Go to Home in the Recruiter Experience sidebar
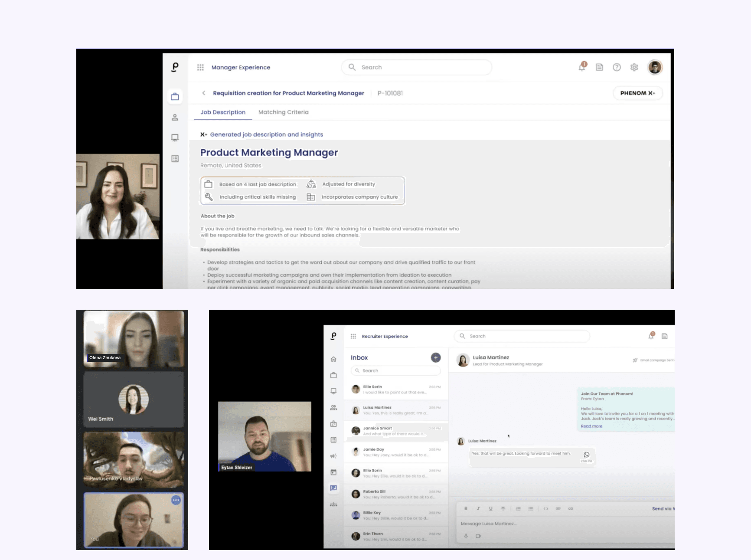 [x=333, y=359]
